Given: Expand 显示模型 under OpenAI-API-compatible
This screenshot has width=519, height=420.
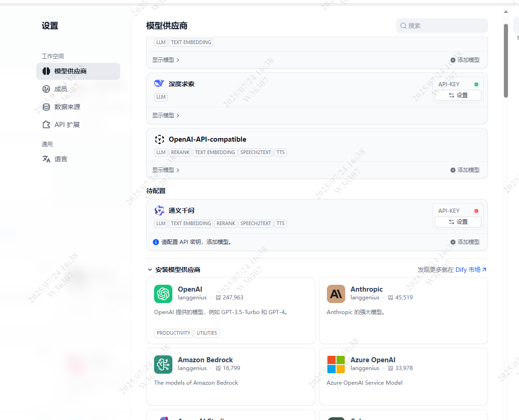Looking at the screenshot, I should click(x=166, y=170).
